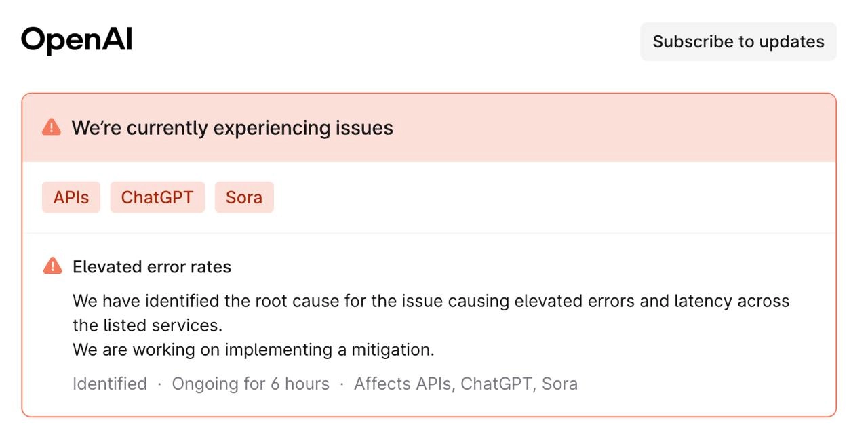868x431 pixels.
Task: Select the ChatGPT affected-service tag
Action: click(x=157, y=197)
